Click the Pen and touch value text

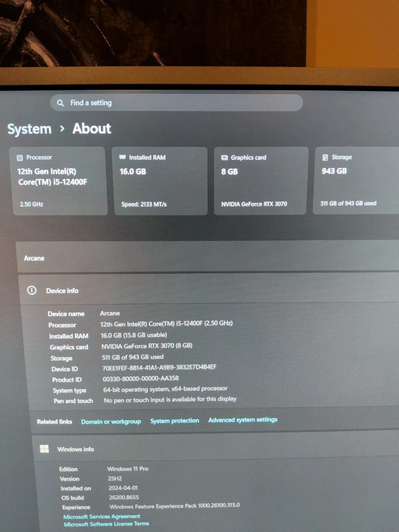pyautogui.click(x=170, y=399)
